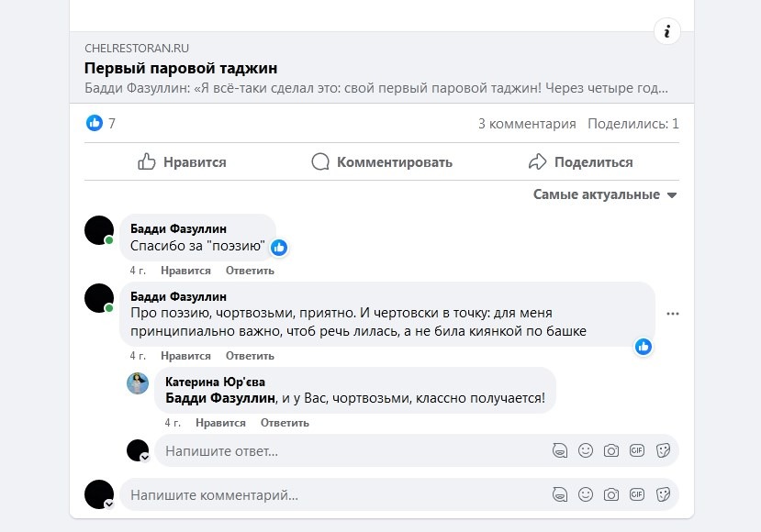Expand profile switcher on comment field avatar
Screen dimensions: 761x532
click(108, 504)
